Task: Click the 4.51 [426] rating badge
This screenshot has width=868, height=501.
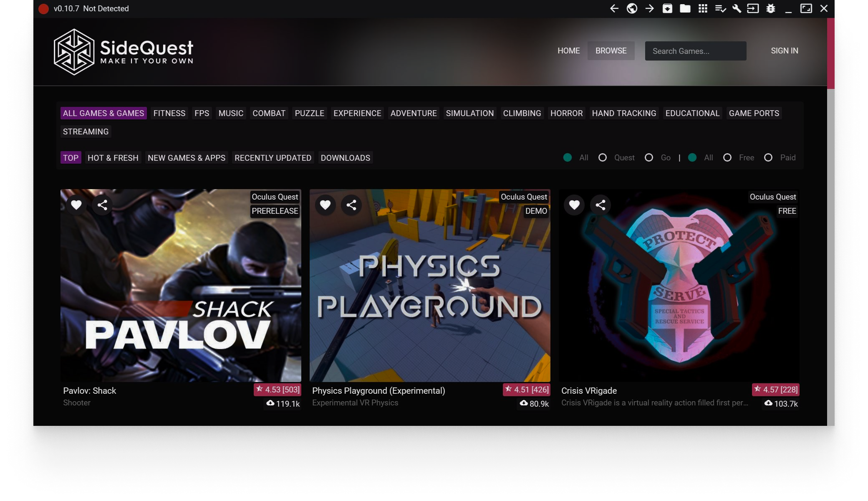Action: pos(527,390)
